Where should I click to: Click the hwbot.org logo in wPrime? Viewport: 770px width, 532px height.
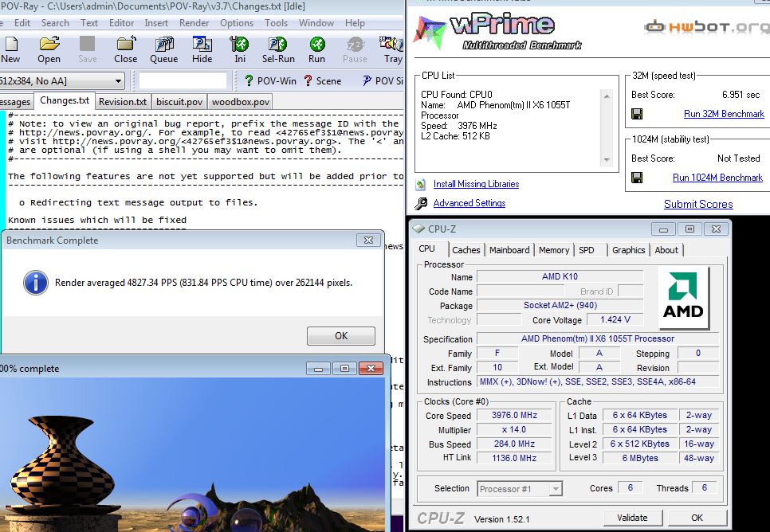click(707, 27)
